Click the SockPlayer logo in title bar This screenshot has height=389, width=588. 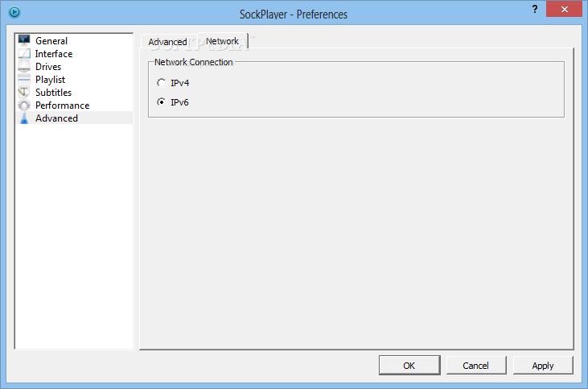[x=14, y=12]
